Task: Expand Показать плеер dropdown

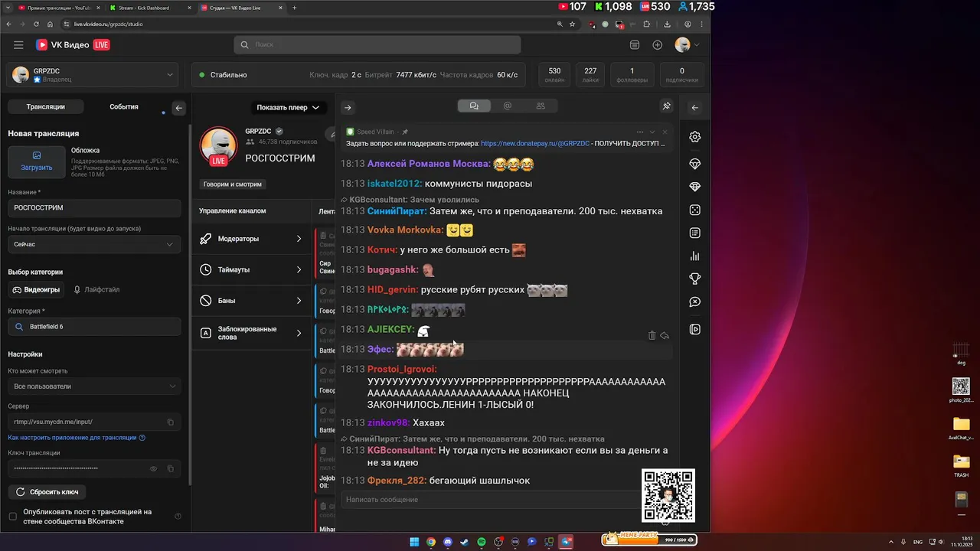Action: [288, 108]
